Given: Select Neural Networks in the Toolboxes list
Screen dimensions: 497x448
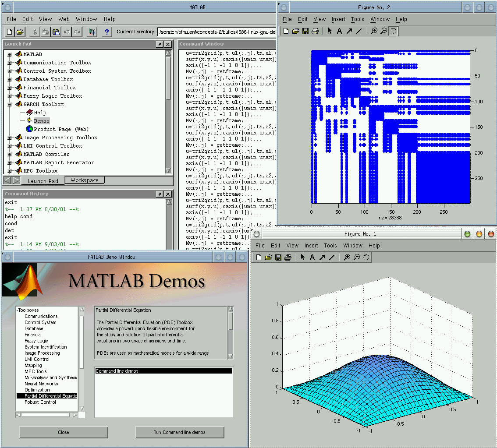Looking at the screenshot, I should point(41,384).
